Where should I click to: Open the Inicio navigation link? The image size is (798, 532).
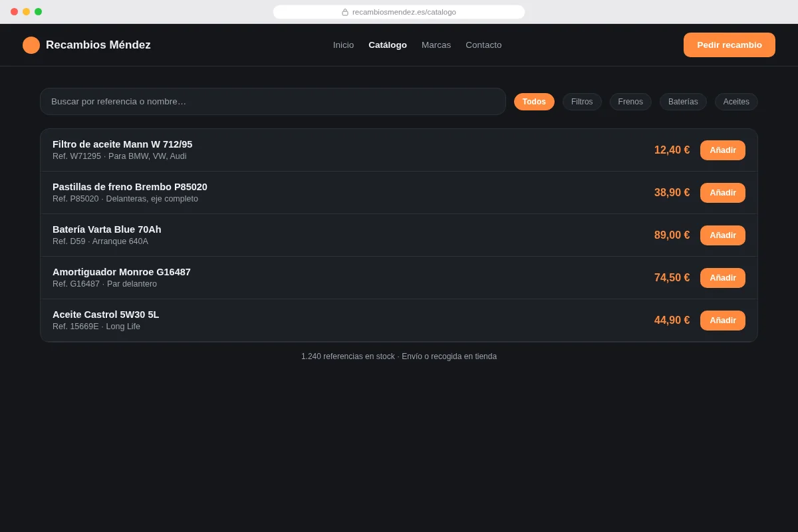point(343,45)
